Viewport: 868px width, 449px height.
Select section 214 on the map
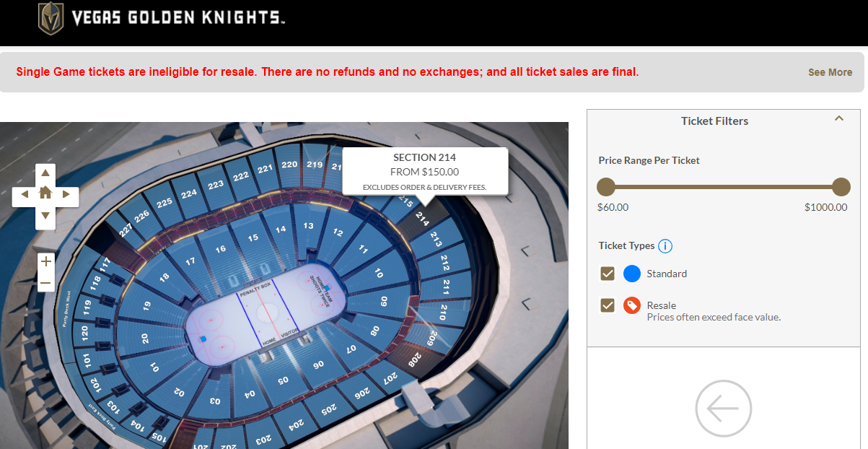point(423,218)
